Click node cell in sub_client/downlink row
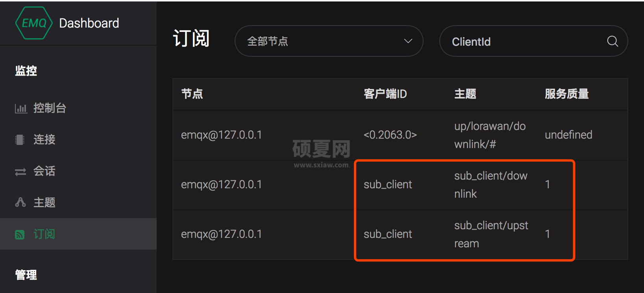This screenshot has height=293, width=644. coord(222,185)
